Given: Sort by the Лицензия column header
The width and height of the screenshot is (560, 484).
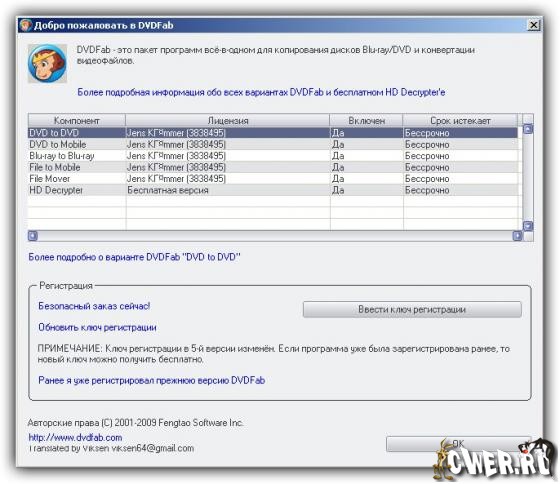Looking at the screenshot, I should coord(228,121).
